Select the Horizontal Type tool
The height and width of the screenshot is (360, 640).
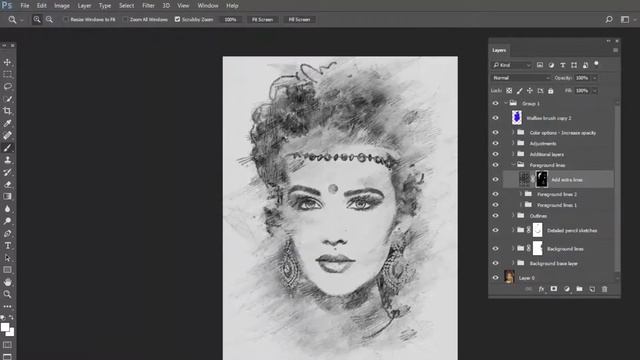[7, 246]
